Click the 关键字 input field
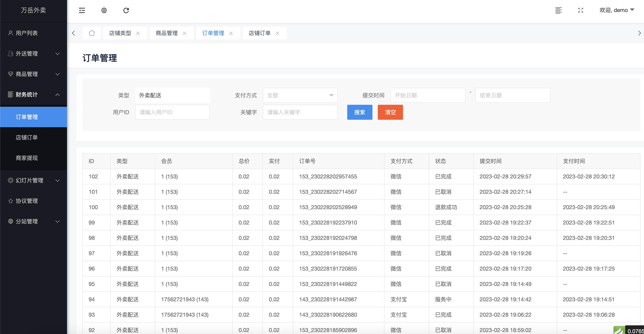Image resolution: width=644 pixels, height=334 pixels. 300,112
